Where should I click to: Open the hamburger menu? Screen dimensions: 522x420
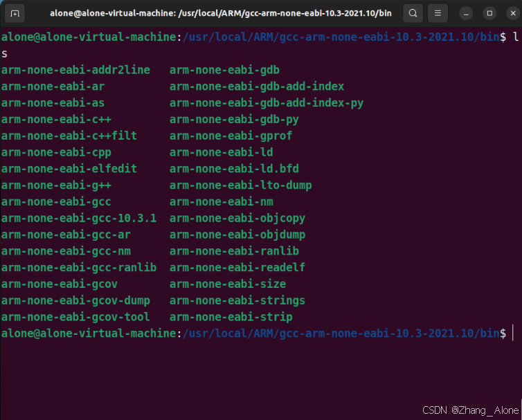coord(438,13)
